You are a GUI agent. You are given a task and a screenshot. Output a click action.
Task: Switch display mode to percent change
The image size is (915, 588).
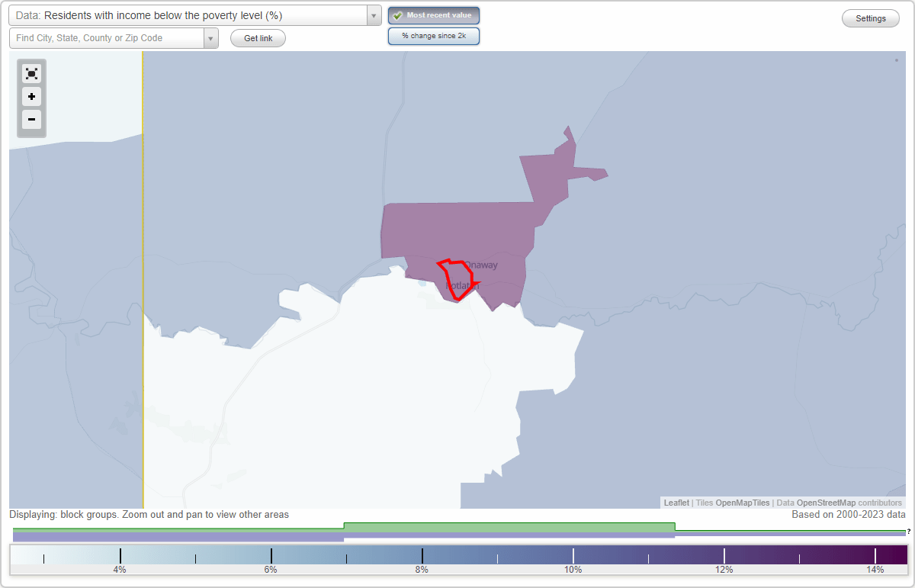433,35
